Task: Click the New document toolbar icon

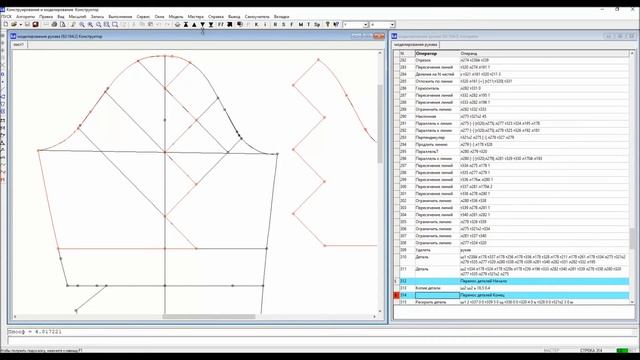Action: point(5,24)
